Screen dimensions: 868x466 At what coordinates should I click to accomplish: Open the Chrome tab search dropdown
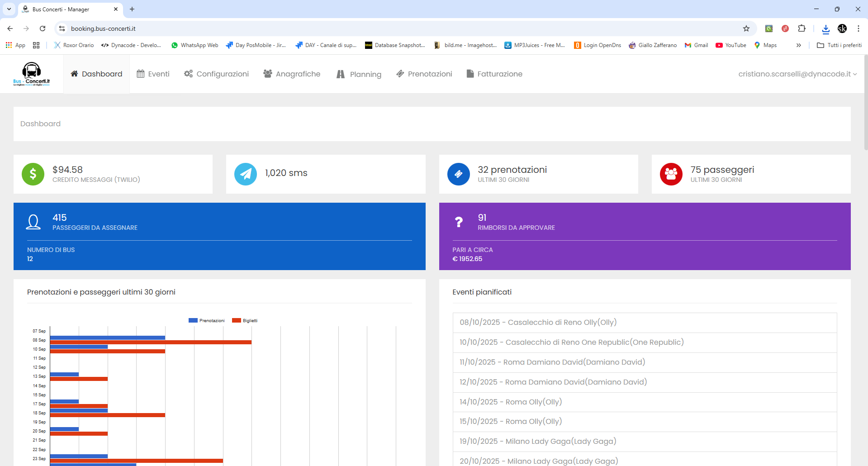pos(9,9)
